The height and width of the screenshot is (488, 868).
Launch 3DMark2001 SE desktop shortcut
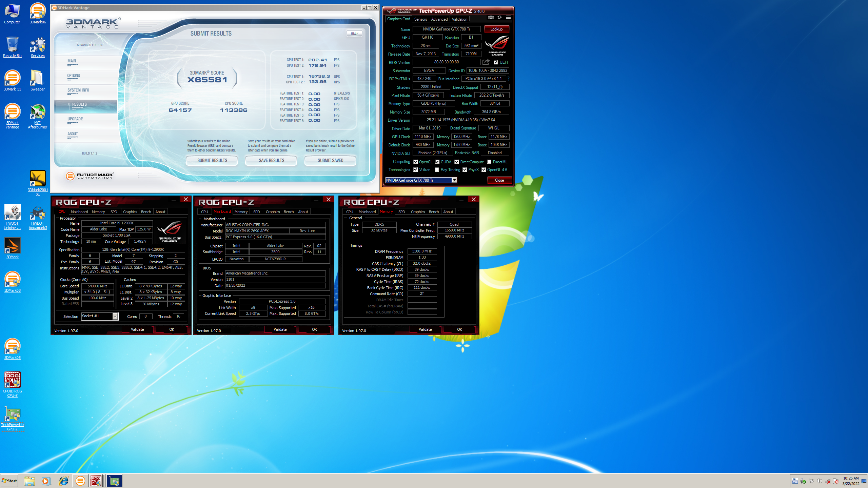tap(38, 183)
